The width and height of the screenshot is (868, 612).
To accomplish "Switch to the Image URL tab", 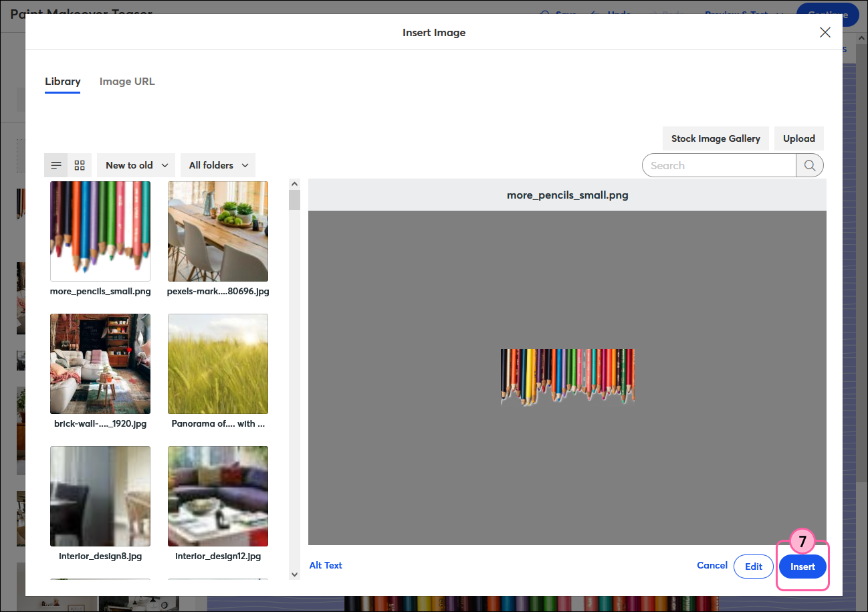I will pyautogui.click(x=127, y=82).
